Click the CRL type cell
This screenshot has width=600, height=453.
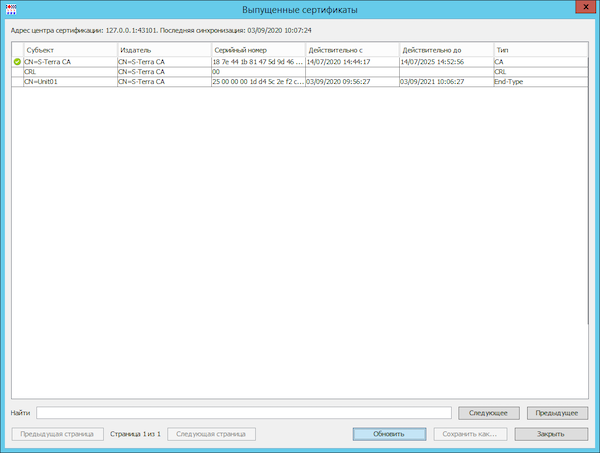[541, 72]
